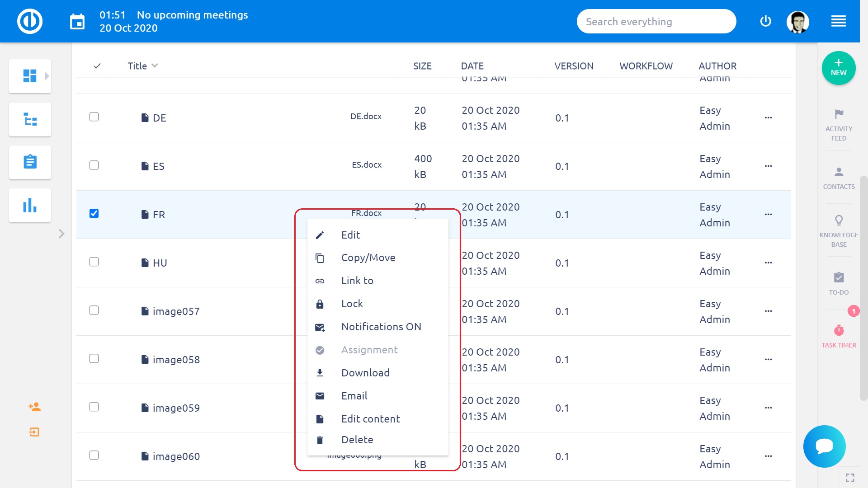Open the bar chart sidebar icon
Screen dimensions: 868x488
tap(30, 205)
